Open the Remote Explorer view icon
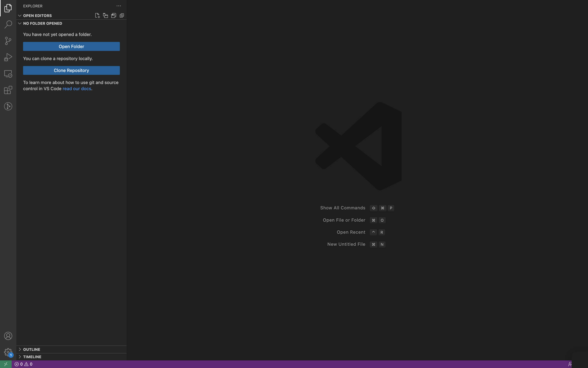The image size is (588, 368). click(8, 74)
